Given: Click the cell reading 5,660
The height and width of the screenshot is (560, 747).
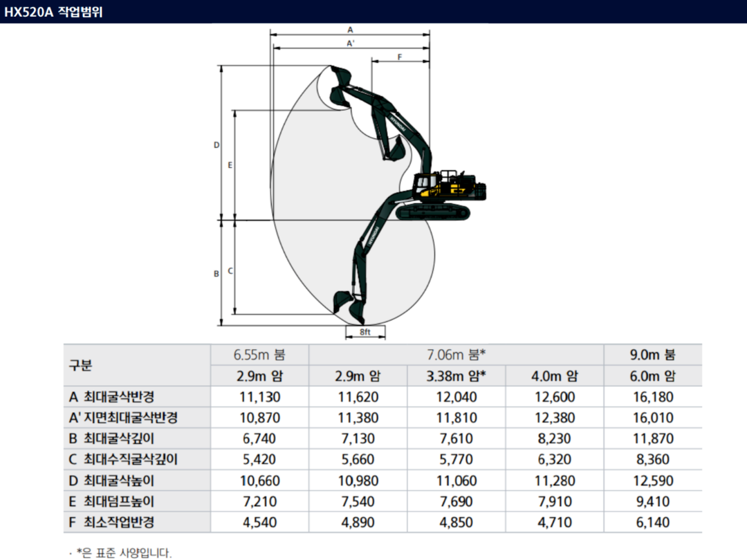Looking at the screenshot, I should 358,460.
